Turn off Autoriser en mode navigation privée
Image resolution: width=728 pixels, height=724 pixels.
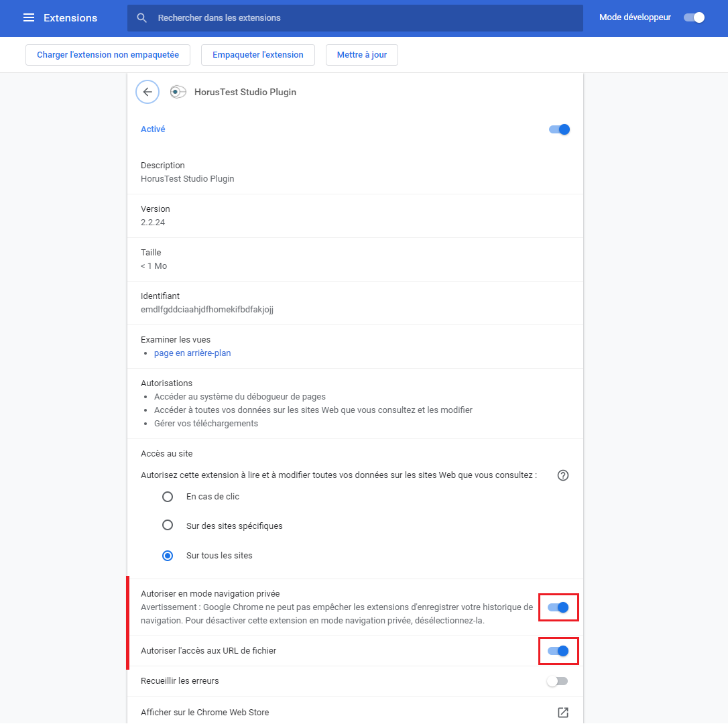[x=558, y=607]
